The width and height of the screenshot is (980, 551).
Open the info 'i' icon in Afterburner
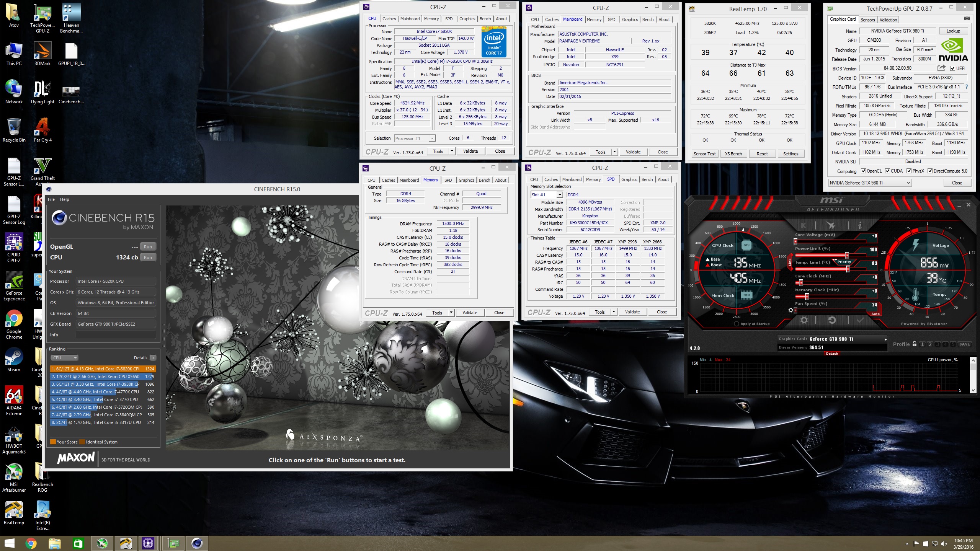click(x=859, y=225)
